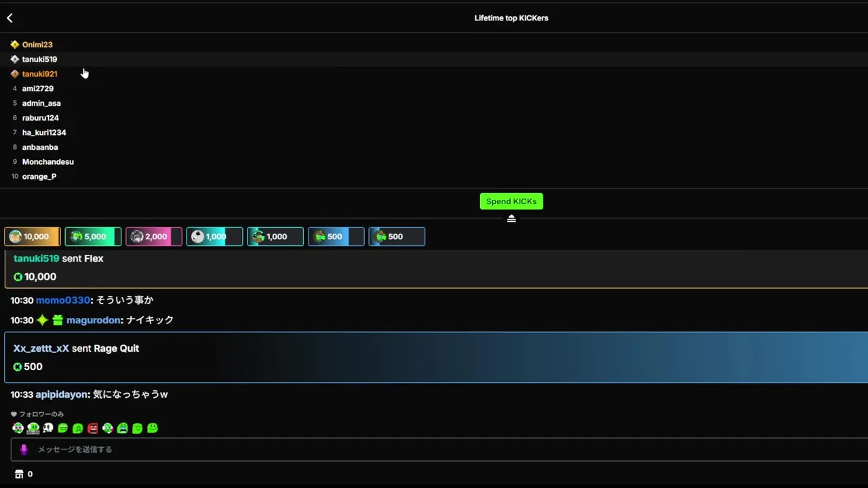Select anbaanba in the leaderboard

tap(40, 147)
